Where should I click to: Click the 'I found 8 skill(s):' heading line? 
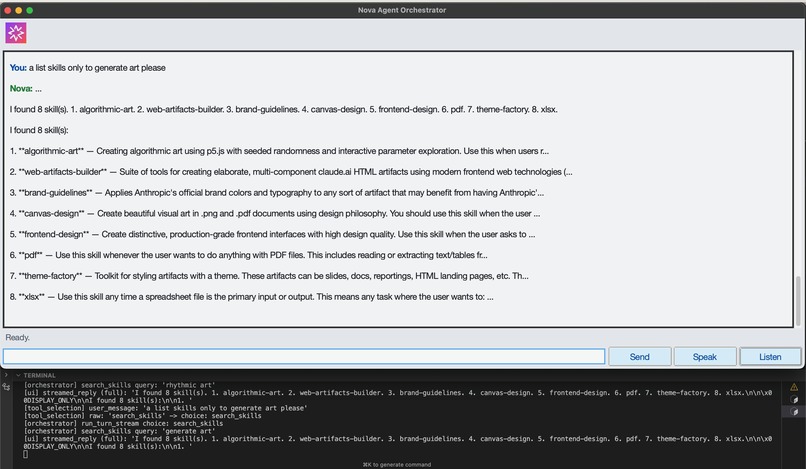pos(39,130)
